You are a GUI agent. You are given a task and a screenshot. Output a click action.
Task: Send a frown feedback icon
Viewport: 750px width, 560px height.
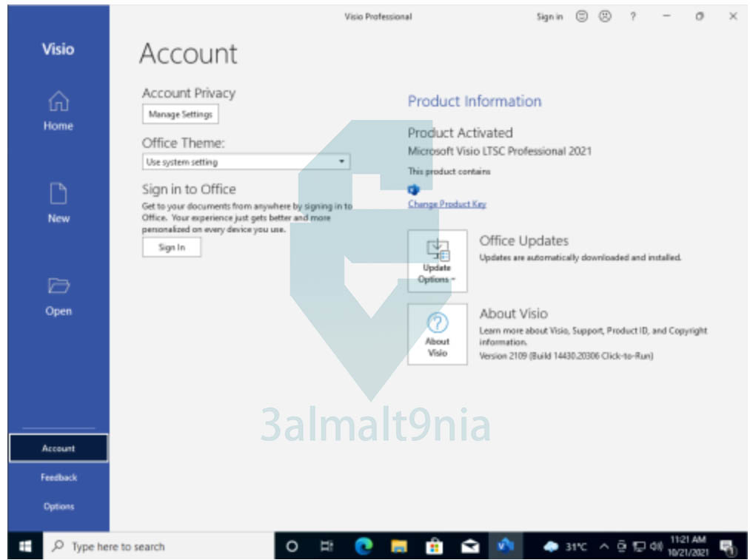coord(605,17)
